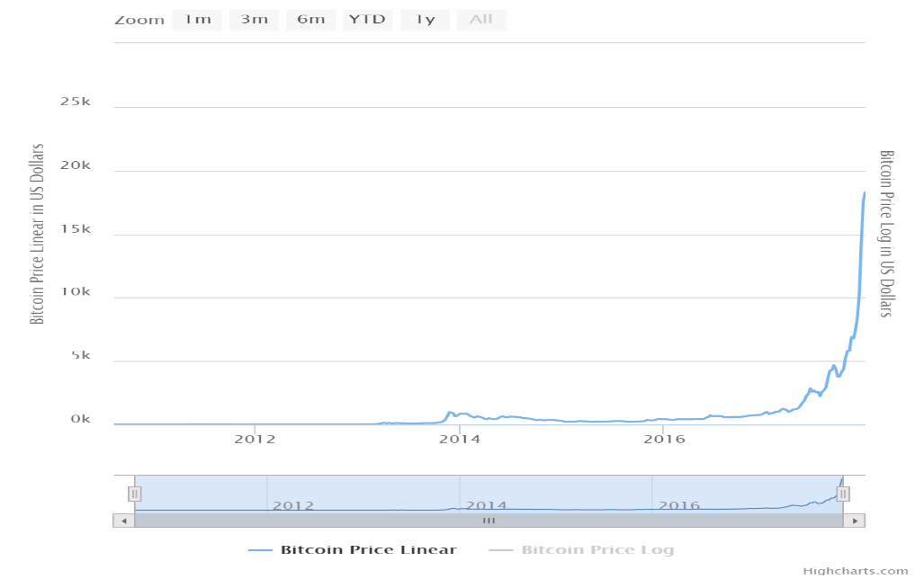Click the grey Bitcoin Price Log legend line
Screen dimensions: 924x579
tap(501, 550)
